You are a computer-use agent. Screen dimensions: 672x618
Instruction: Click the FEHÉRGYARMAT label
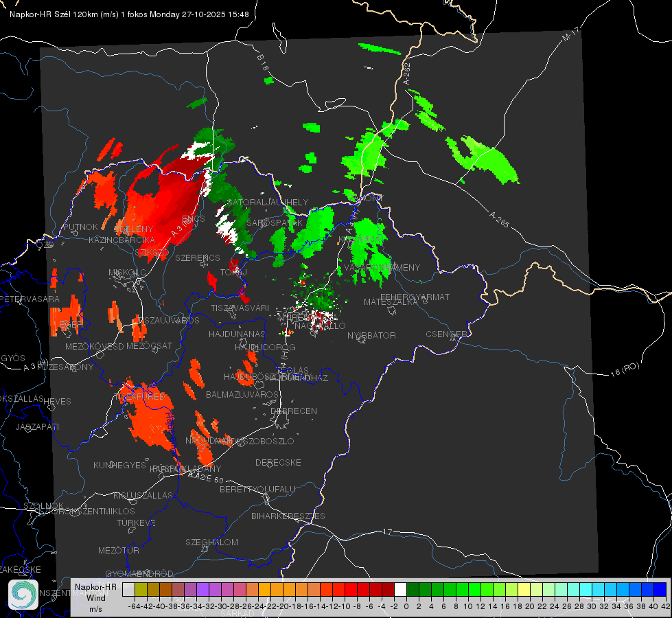pyautogui.click(x=415, y=297)
